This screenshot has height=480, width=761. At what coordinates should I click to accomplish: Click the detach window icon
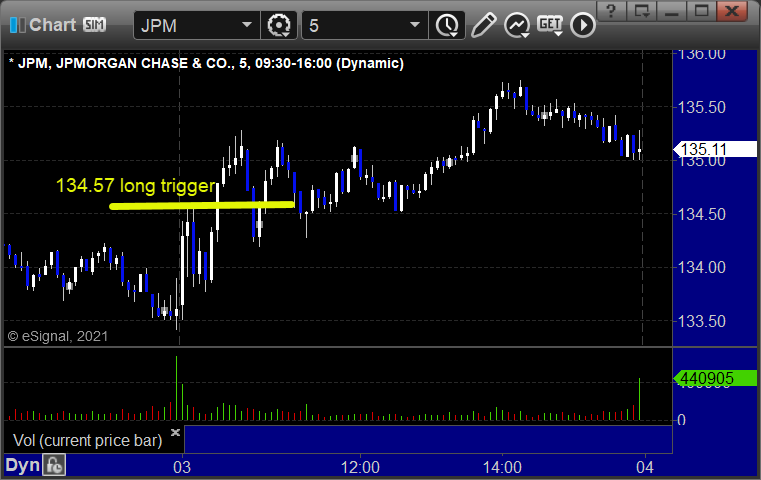coord(642,10)
